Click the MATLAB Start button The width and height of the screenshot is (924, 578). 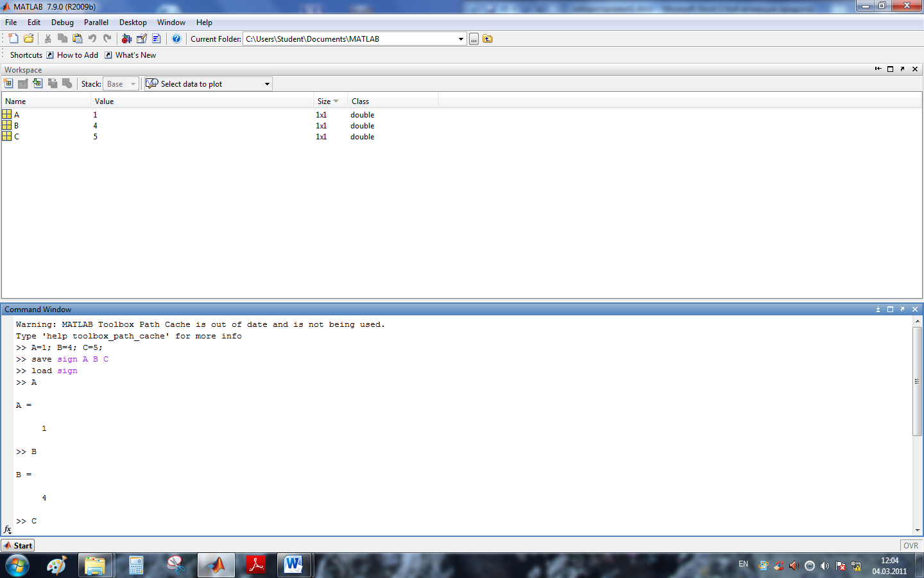(x=18, y=545)
